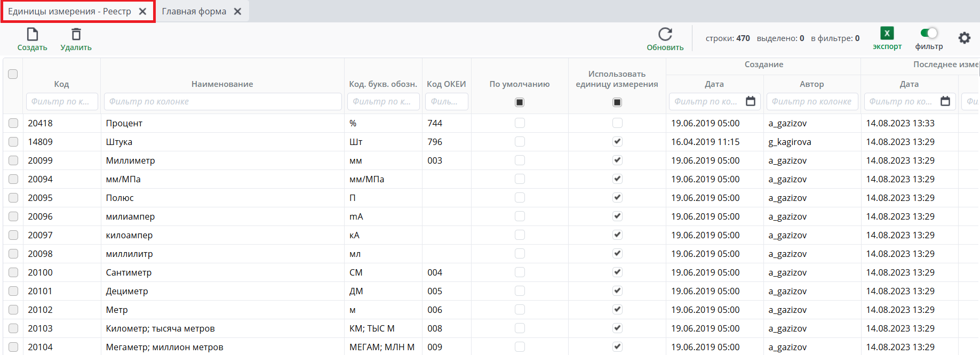This screenshot has height=355, width=980.
Task: Export table via the Excel экспорт icon
Action: point(887,34)
